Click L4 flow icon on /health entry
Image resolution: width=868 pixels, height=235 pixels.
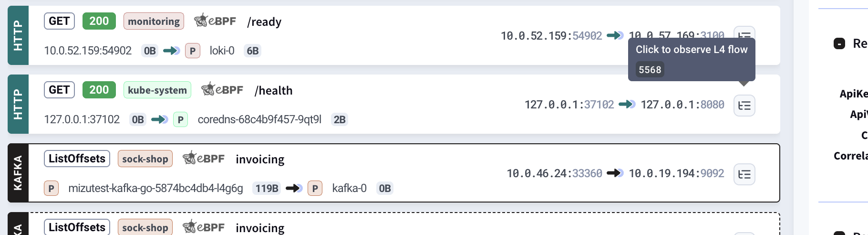click(x=744, y=105)
